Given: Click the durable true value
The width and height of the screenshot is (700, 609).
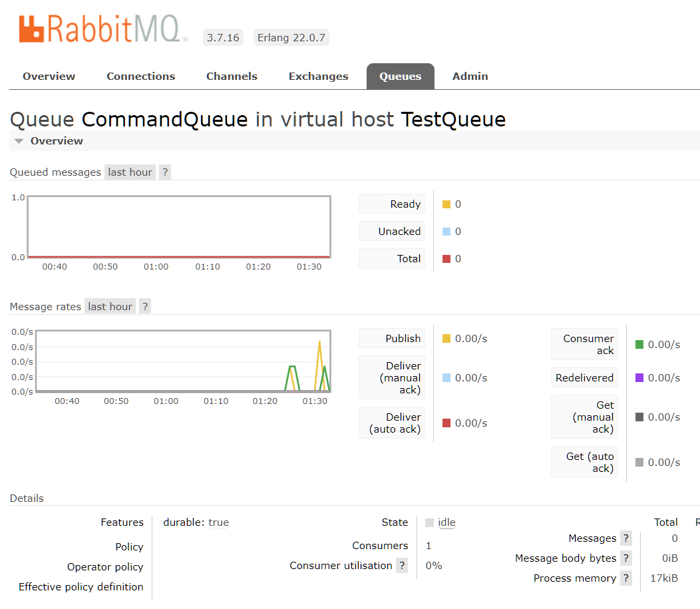Looking at the screenshot, I should click(x=218, y=522).
